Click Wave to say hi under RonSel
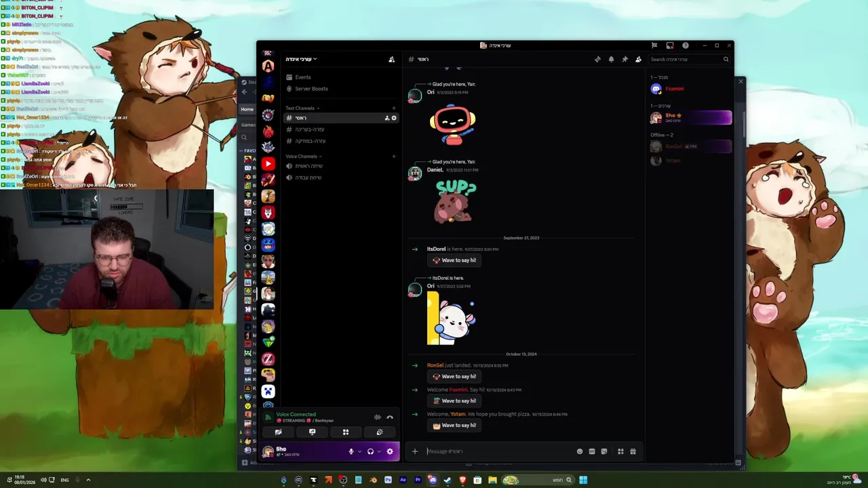The image size is (868, 488). pyautogui.click(x=454, y=377)
